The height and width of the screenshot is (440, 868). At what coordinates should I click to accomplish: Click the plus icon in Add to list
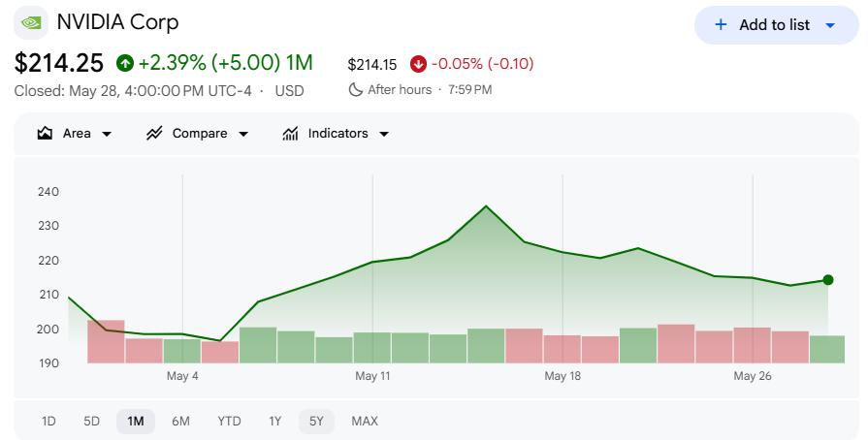tap(721, 25)
